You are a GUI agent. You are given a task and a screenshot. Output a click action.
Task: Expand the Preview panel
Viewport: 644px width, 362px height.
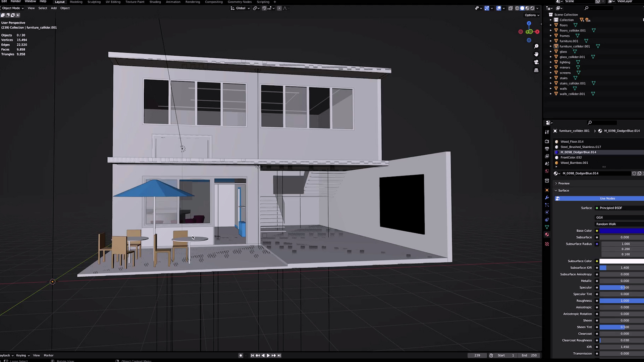564,183
